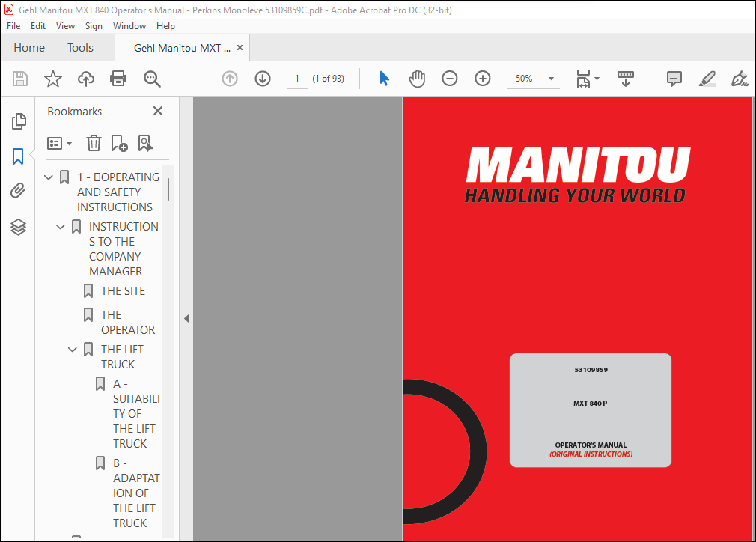Image resolution: width=756 pixels, height=542 pixels.
Task: Click the find current bookmark icon
Action: click(x=145, y=143)
